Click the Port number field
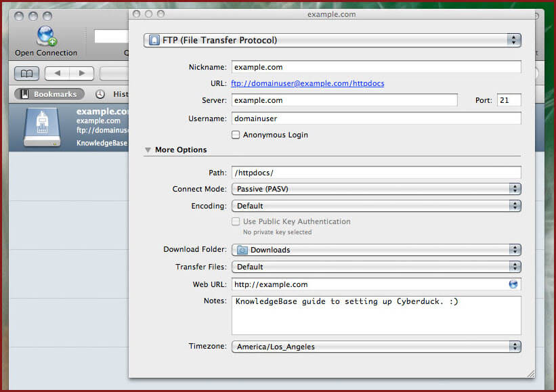 (x=509, y=100)
